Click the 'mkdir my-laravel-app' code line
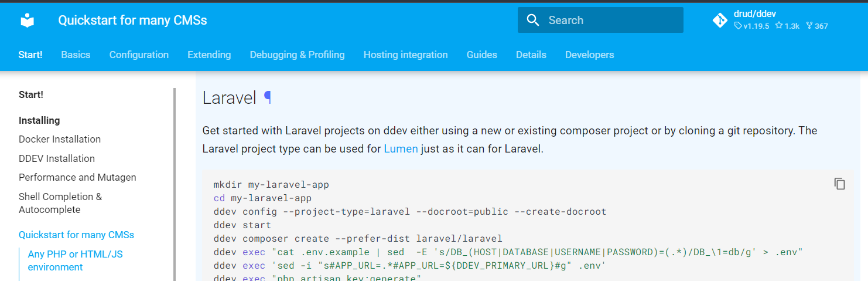Screen dimensions: 868x281 (x=271, y=185)
